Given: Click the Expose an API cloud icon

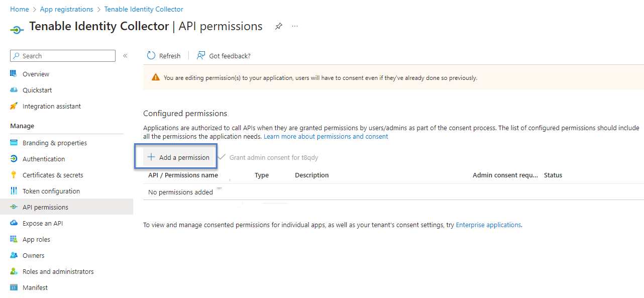Looking at the screenshot, I should (14, 223).
